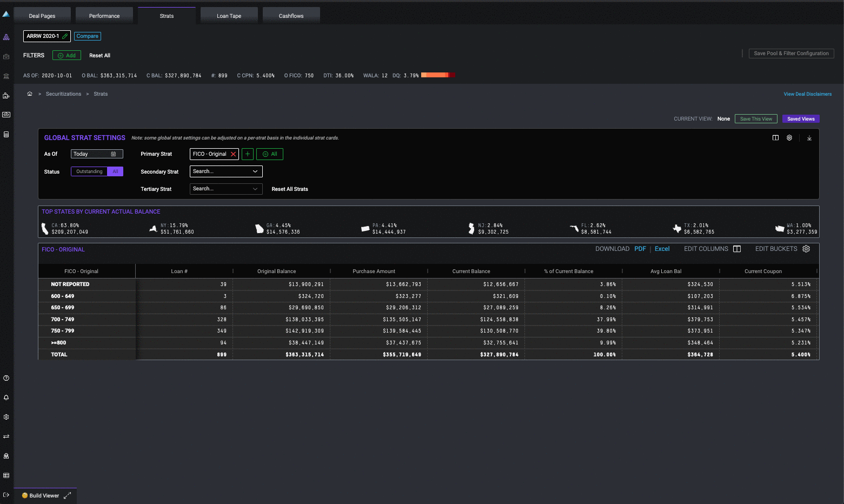Click the Edit Columns icon
The height and width of the screenshot is (504, 844).
tap(737, 249)
